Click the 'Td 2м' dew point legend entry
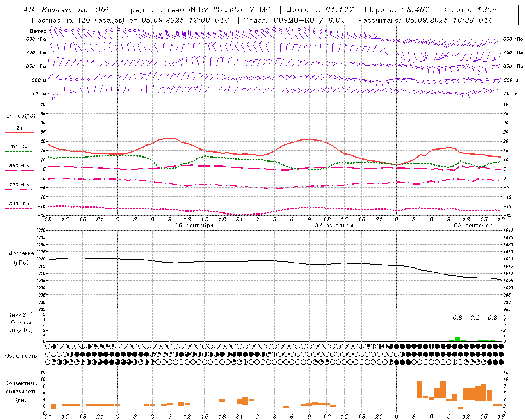The height and width of the screenshot is (420, 525). pyautogui.click(x=19, y=147)
